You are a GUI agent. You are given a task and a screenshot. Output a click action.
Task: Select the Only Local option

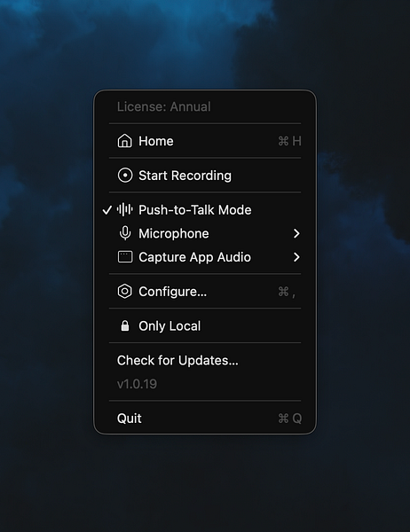point(205,325)
